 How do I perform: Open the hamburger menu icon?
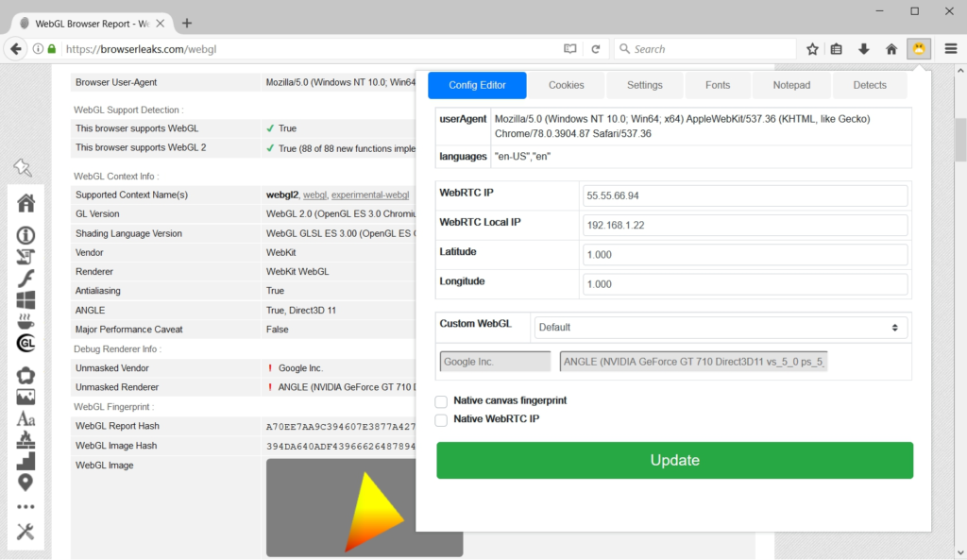950,49
